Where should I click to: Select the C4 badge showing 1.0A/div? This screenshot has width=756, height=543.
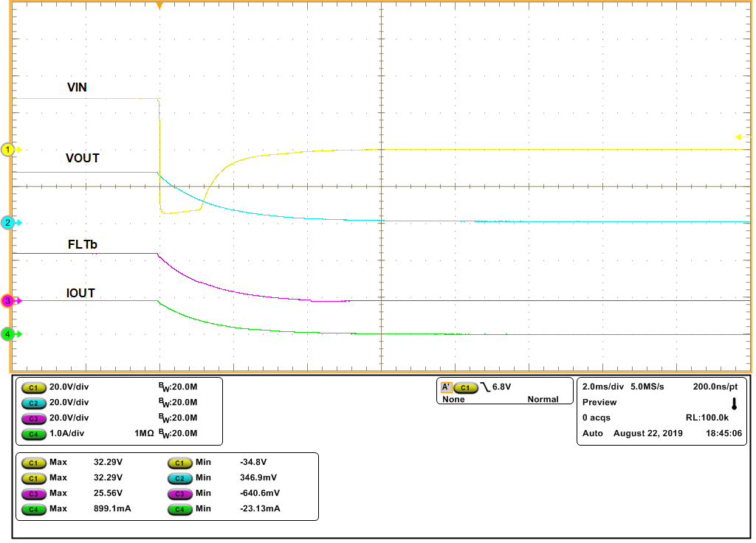click(32, 434)
